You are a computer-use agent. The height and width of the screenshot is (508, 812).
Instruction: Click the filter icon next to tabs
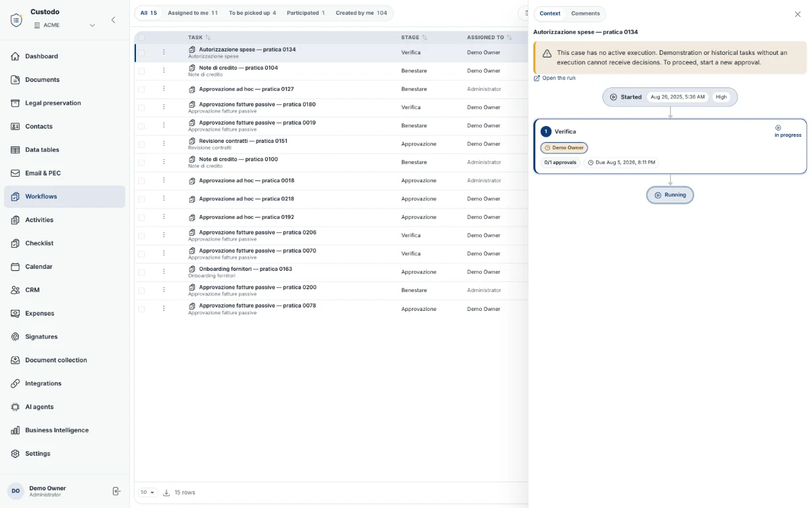click(x=526, y=13)
